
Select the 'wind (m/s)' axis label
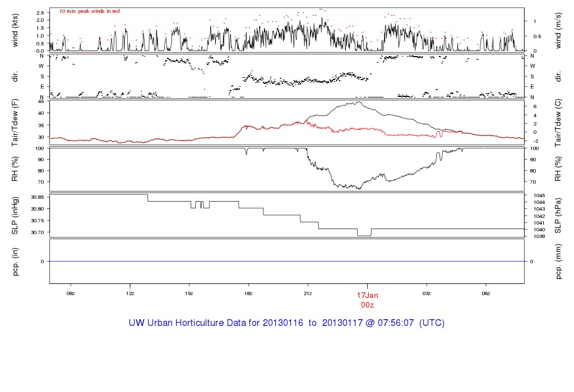[558, 31]
